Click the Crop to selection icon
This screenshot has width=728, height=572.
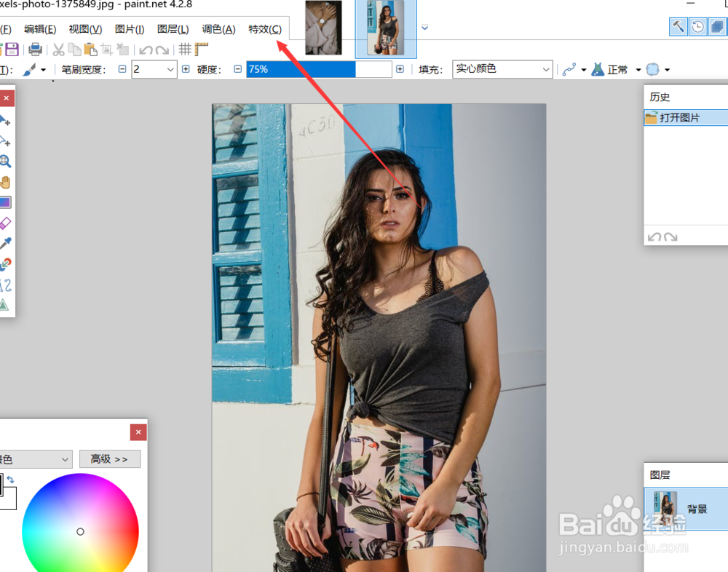tap(107, 49)
